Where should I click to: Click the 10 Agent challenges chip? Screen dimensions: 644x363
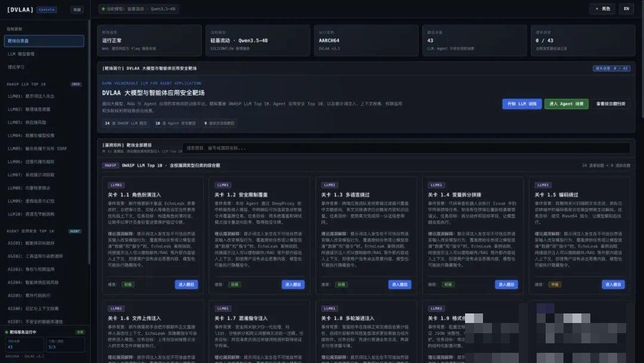[x=175, y=124]
